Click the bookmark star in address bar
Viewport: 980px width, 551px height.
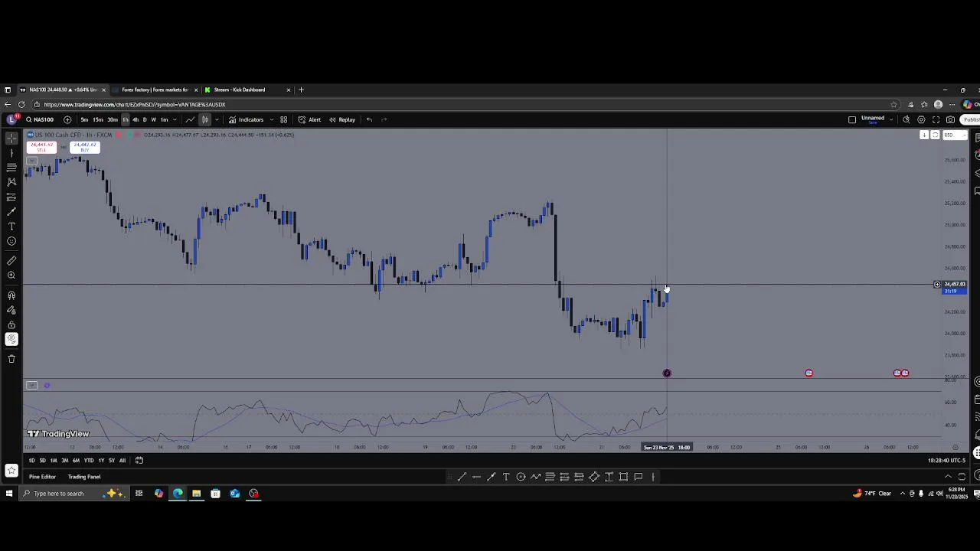893,104
